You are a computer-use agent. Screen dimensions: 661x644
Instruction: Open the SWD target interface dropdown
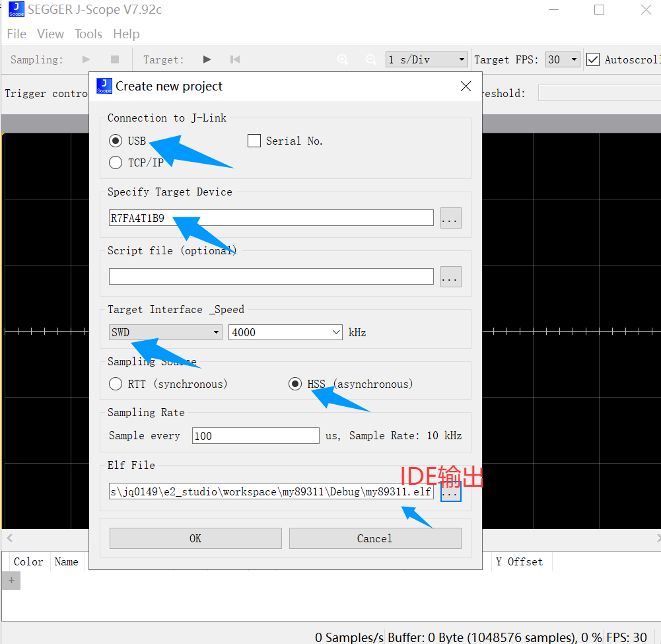[165, 332]
